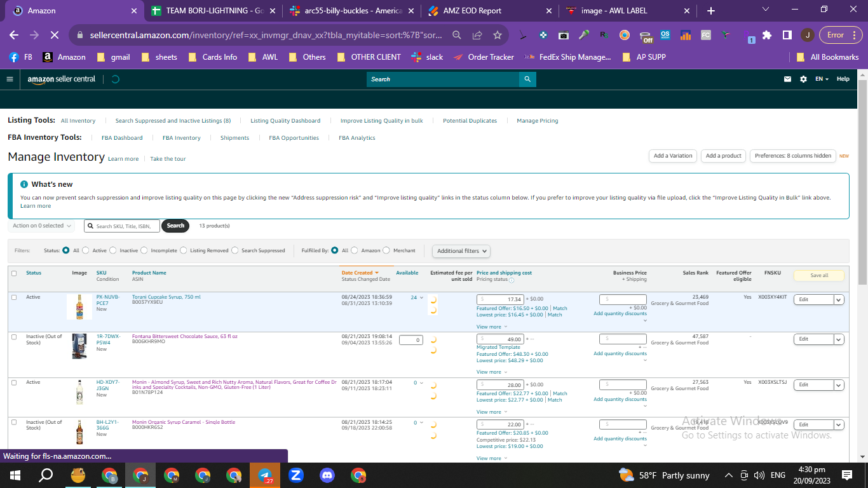
Task: Open the zoom magnifier in the address bar
Action: pyautogui.click(x=457, y=35)
